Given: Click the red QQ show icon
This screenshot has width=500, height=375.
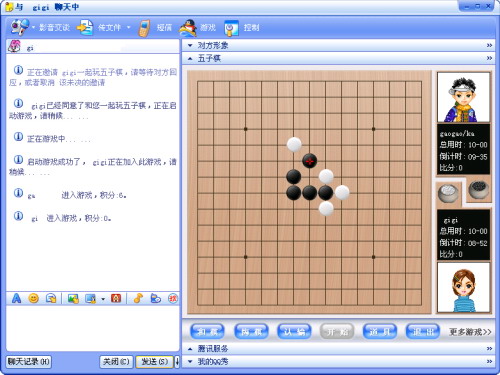Looking at the screenshot, I should click(116, 298).
